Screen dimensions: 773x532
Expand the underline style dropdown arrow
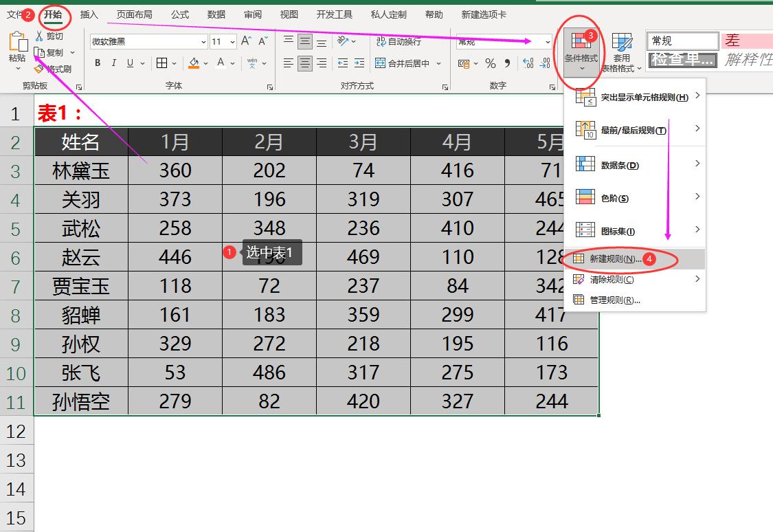142,63
